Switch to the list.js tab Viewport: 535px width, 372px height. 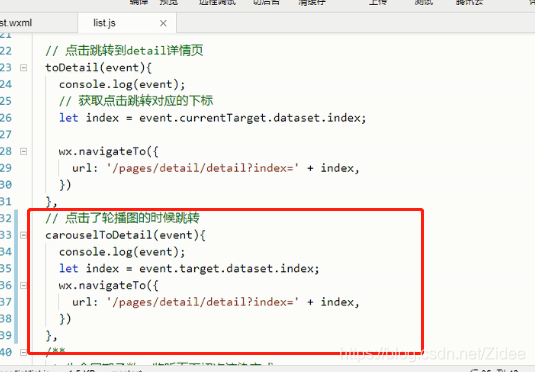pos(127,23)
